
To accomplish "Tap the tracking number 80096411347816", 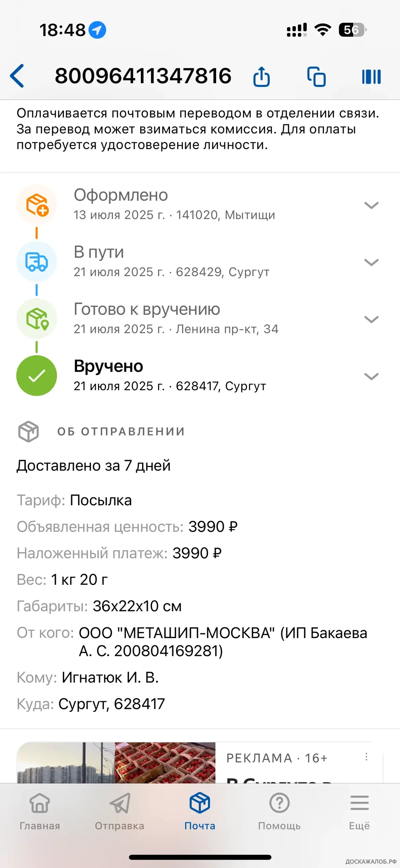I will click(x=143, y=75).
